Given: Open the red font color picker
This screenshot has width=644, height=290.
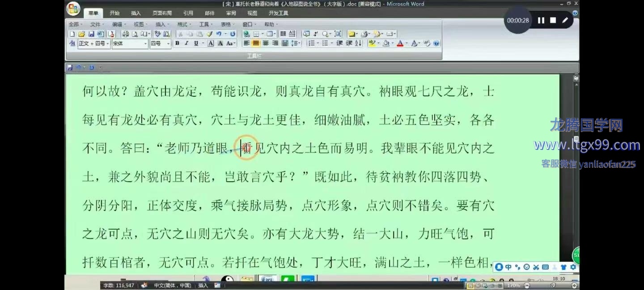Looking at the screenshot, I should 407,43.
